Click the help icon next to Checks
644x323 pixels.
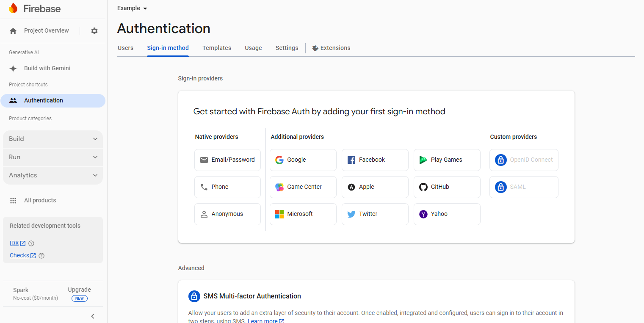[x=41, y=256]
